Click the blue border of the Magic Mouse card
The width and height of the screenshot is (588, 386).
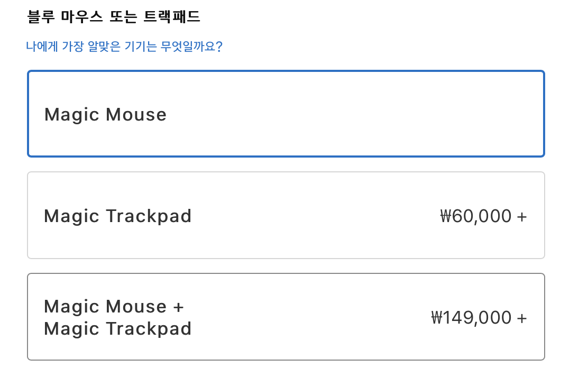pos(286,71)
